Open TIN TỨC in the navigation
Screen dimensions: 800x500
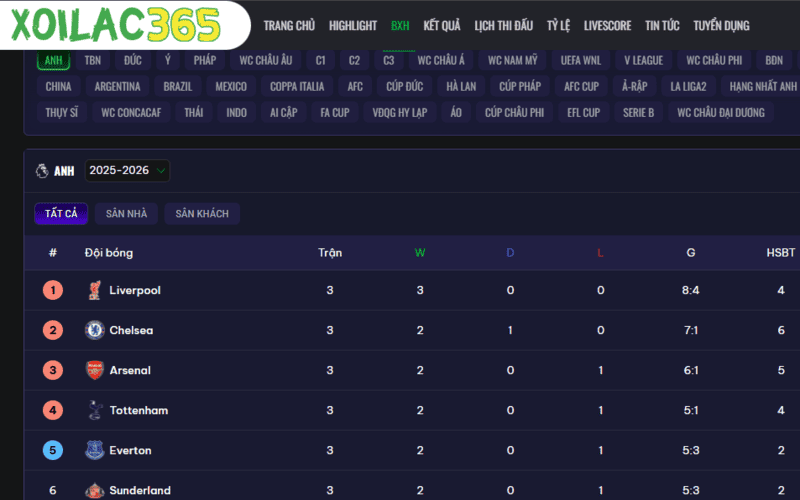pyautogui.click(x=662, y=26)
